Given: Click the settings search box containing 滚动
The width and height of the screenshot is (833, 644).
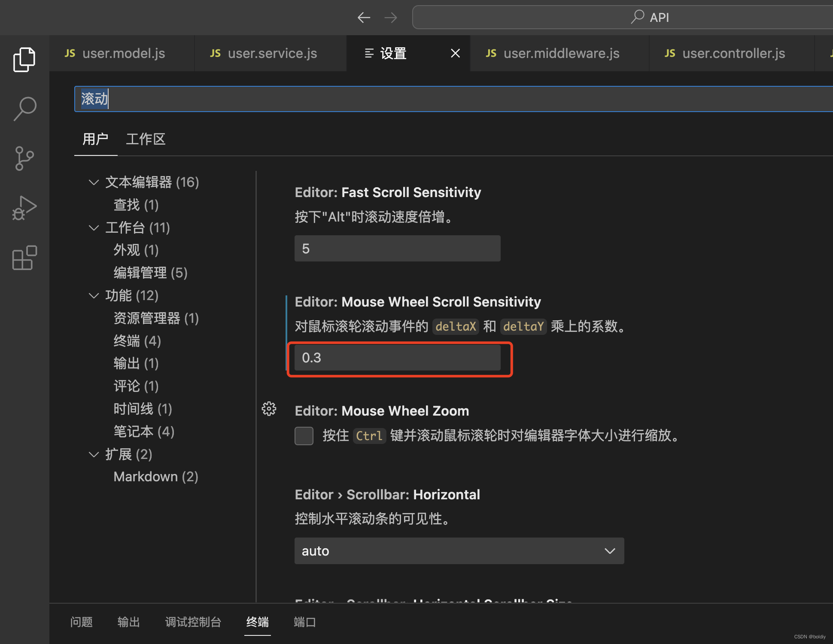Looking at the screenshot, I should coord(453,99).
